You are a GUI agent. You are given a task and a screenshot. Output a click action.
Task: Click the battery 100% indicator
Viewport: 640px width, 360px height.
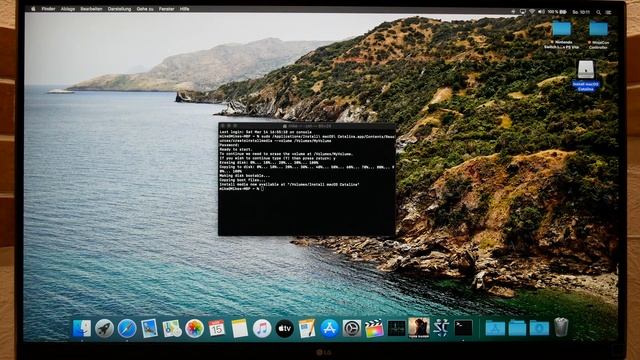point(557,12)
